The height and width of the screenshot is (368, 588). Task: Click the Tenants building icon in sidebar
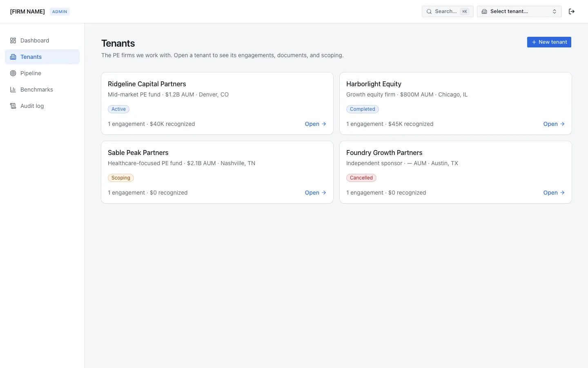(x=13, y=57)
